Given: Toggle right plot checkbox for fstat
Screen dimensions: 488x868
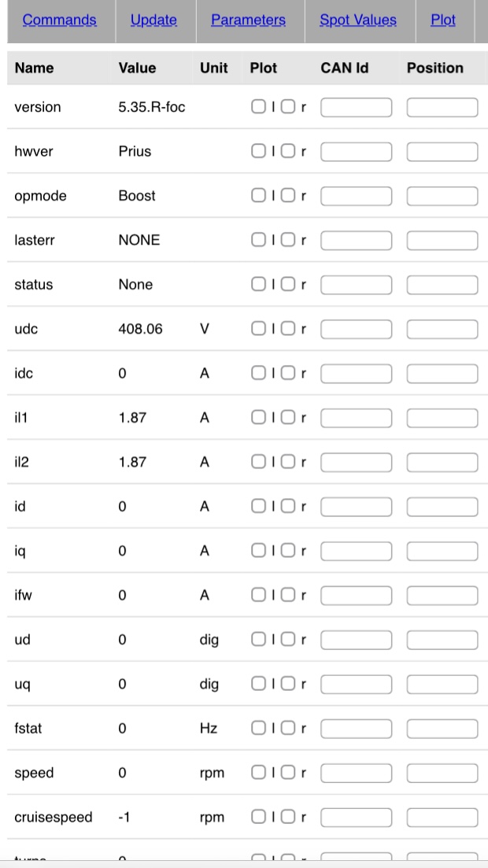Looking at the screenshot, I should 288,729.
